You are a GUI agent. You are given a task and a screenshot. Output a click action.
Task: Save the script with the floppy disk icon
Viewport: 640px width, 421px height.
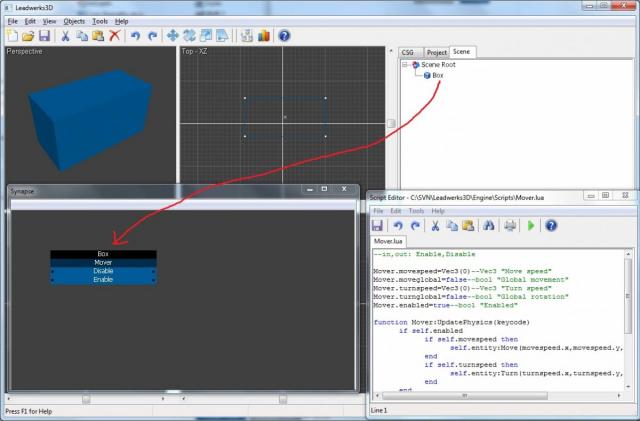tap(378, 226)
